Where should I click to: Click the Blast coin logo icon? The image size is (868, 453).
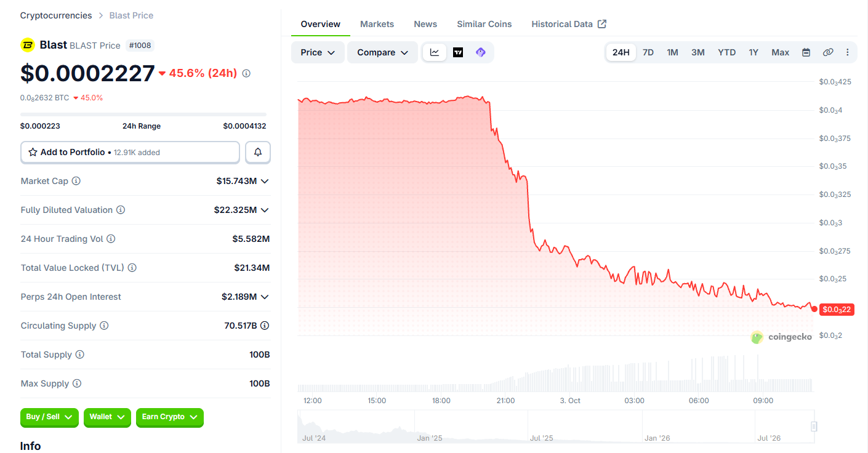pos(28,45)
